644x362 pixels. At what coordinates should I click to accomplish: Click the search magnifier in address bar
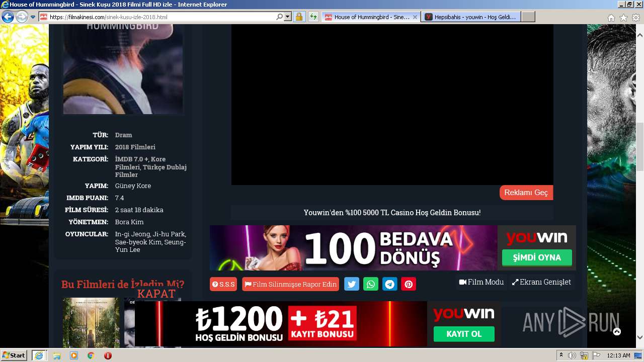(280, 17)
